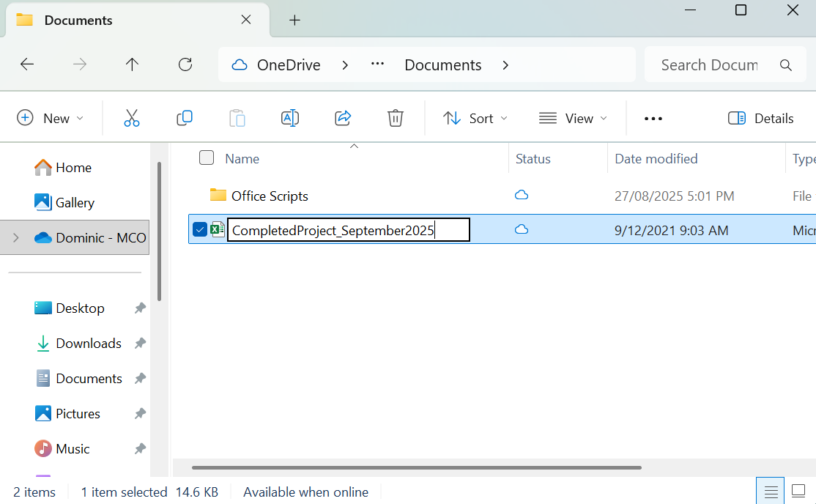Image resolution: width=816 pixels, height=504 pixels.
Task: Go up one folder level
Action: (133, 64)
